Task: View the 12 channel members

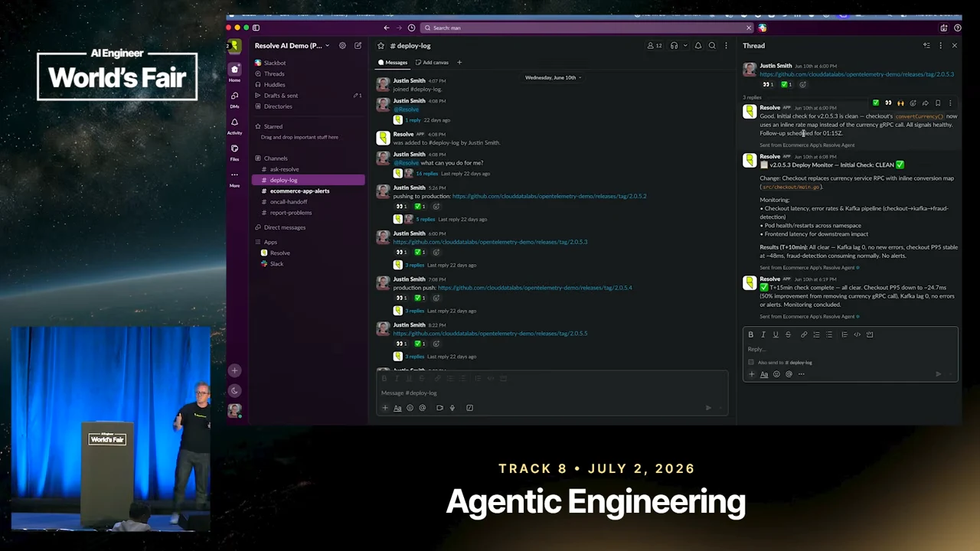Action: point(653,46)
